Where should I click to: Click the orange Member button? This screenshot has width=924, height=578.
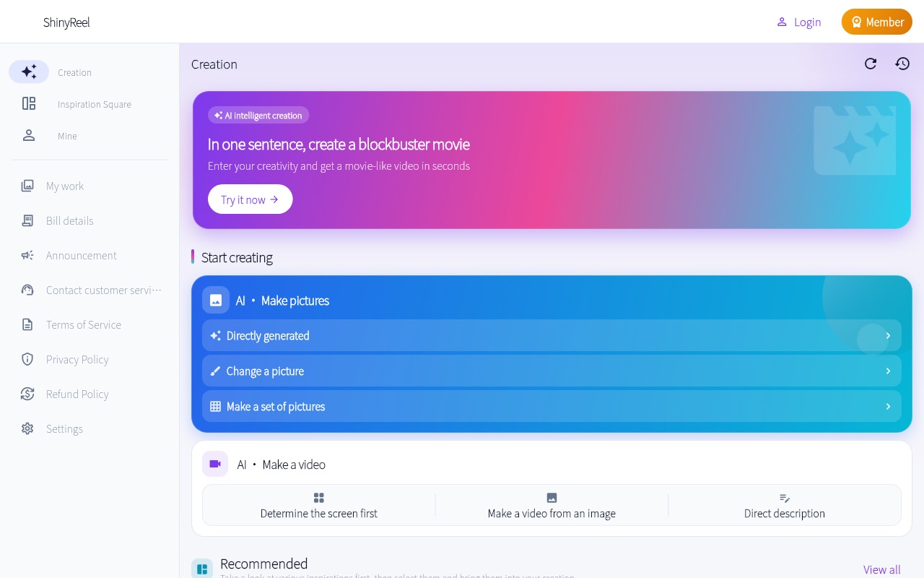[877, 22]
